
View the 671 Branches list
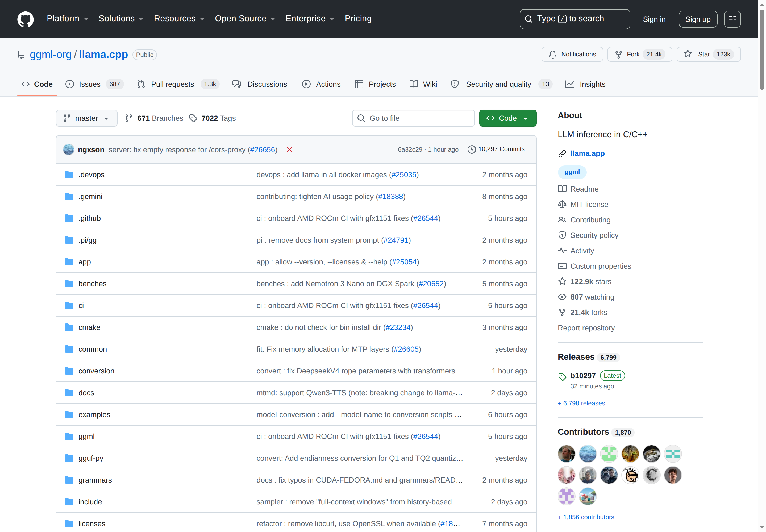pyautogui.click(x=154, y=118)
